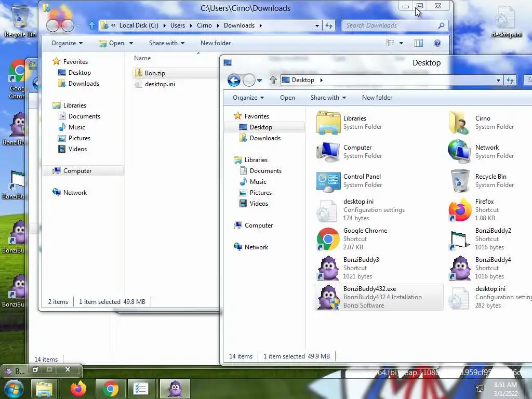Click Name column header in Downloads window
Screen dimensions: 532x399
point(142,58)
